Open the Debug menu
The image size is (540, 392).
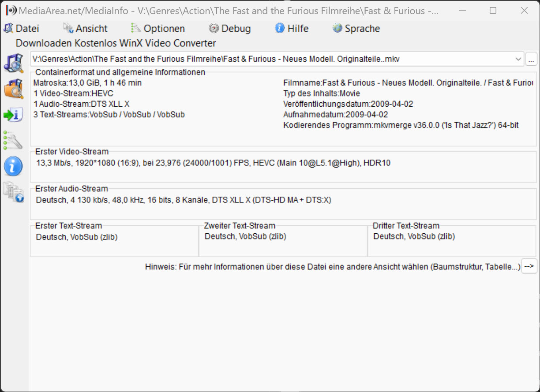point(230,29)
